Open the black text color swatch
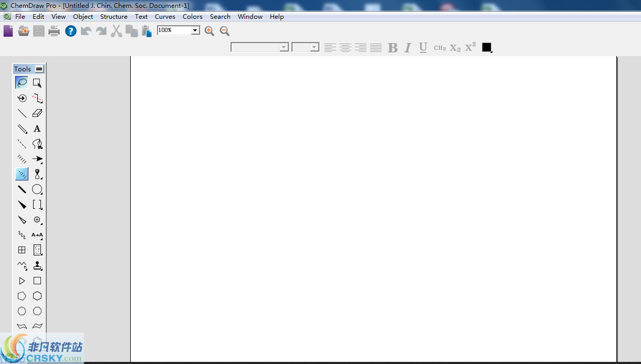This screenshot has height=364, width=641. (487, 47)
